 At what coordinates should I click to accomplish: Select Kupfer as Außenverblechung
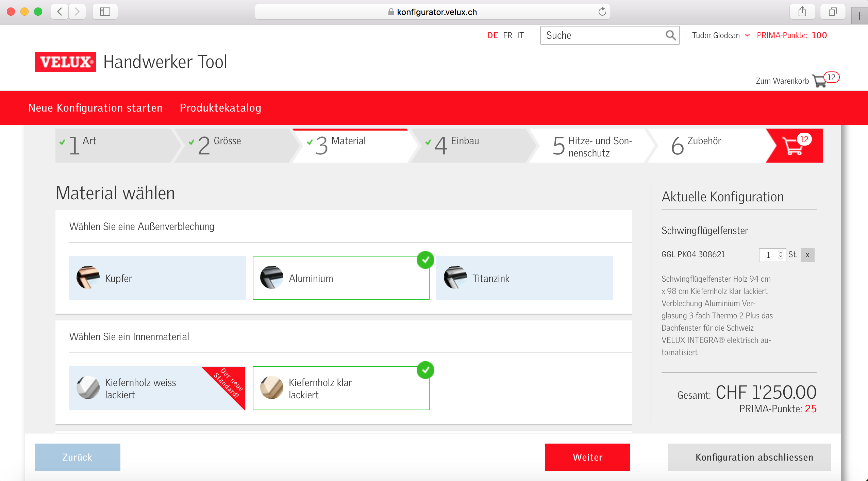157,278
